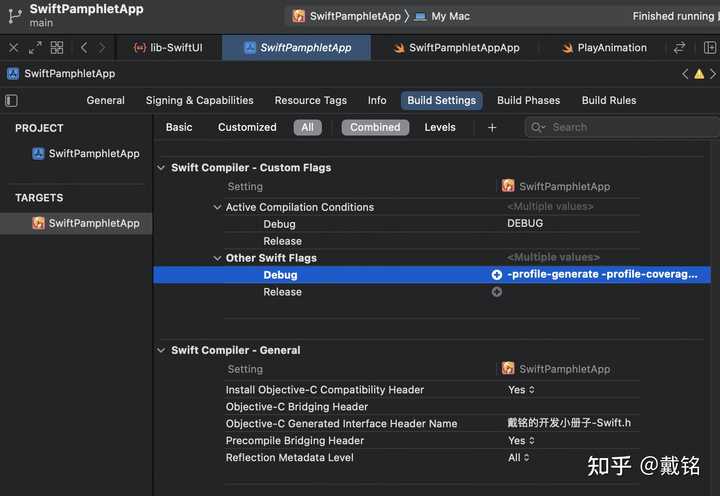This screenshot has height=496, width=720.
Task: Switch to Levels view
Action: pos(440,127)
